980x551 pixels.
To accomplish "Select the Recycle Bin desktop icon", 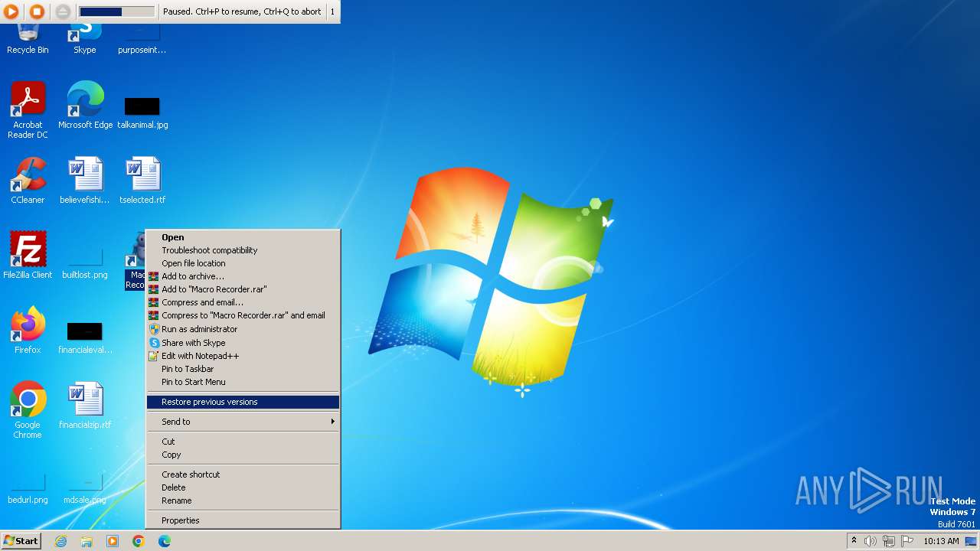I will [x=28, y=37].
